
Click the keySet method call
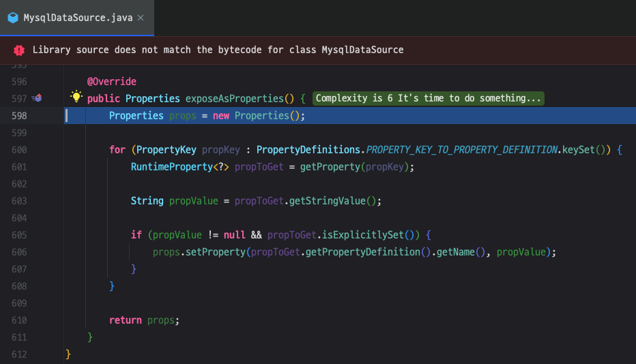(x=579, y=150)
